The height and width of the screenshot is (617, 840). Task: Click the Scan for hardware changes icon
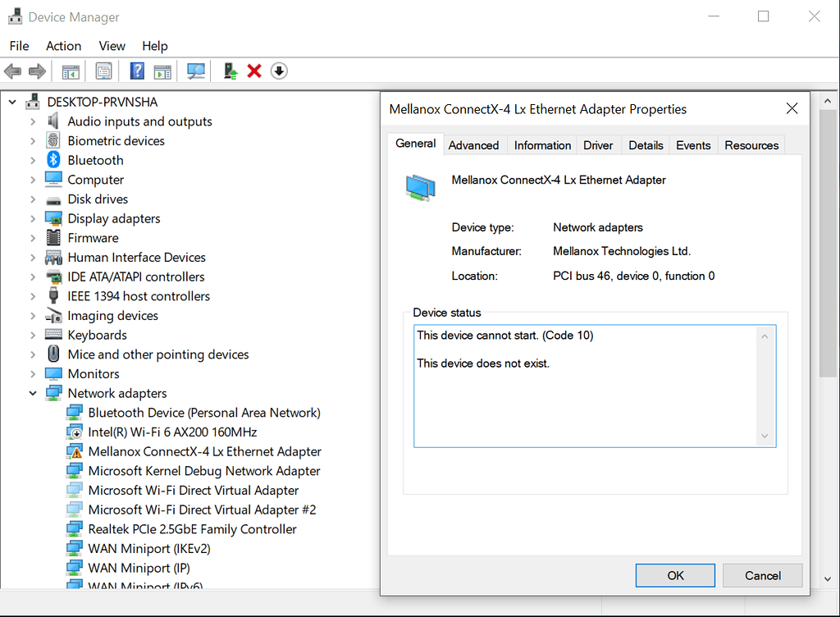click(x=195, y=71)
